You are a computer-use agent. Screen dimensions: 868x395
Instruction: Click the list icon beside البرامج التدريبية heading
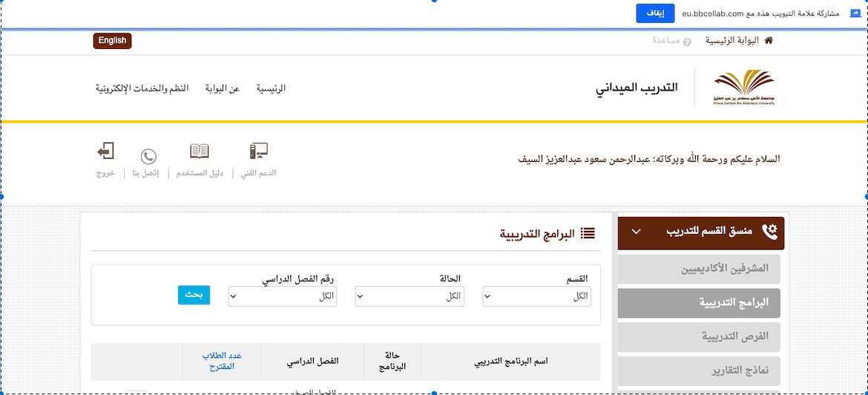(x=588, y=234)
